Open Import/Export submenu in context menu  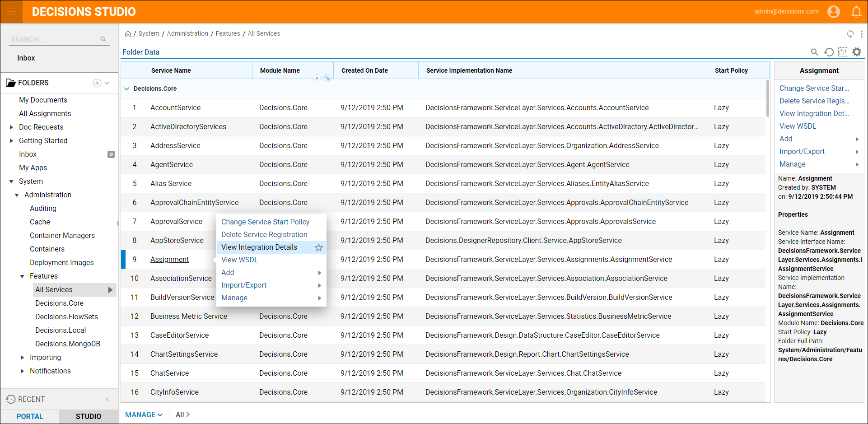[x=271, y=285]
